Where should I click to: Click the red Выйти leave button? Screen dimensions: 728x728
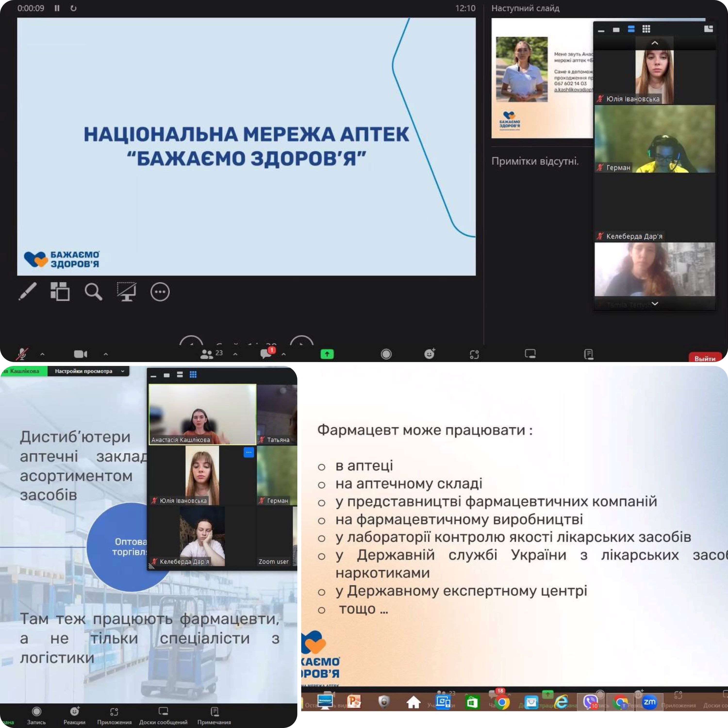[705, 358]
